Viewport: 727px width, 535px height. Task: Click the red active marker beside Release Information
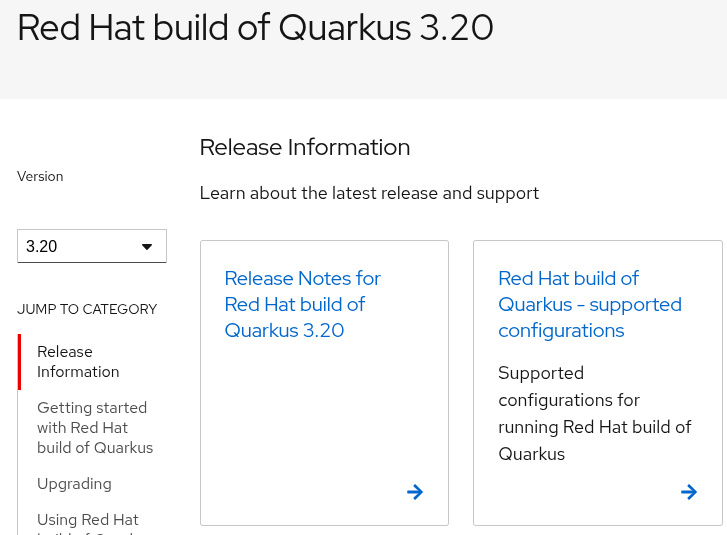coord(19,362)
